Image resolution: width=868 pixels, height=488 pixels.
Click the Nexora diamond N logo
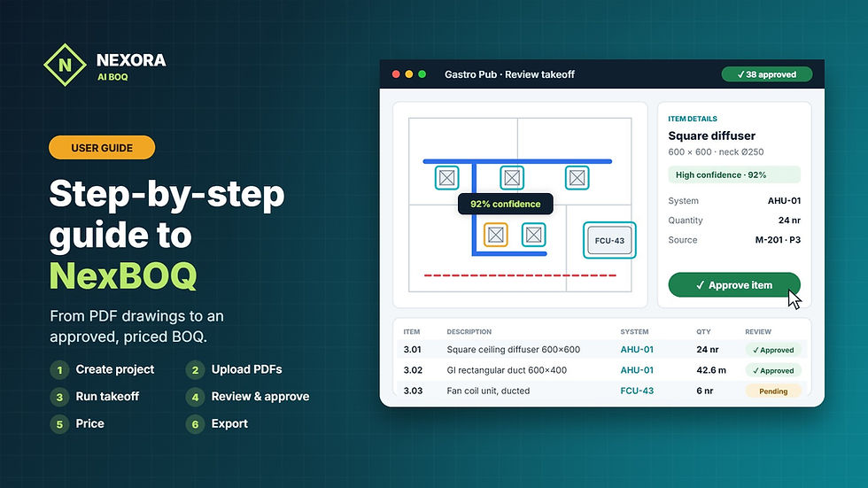pos(65,65)
